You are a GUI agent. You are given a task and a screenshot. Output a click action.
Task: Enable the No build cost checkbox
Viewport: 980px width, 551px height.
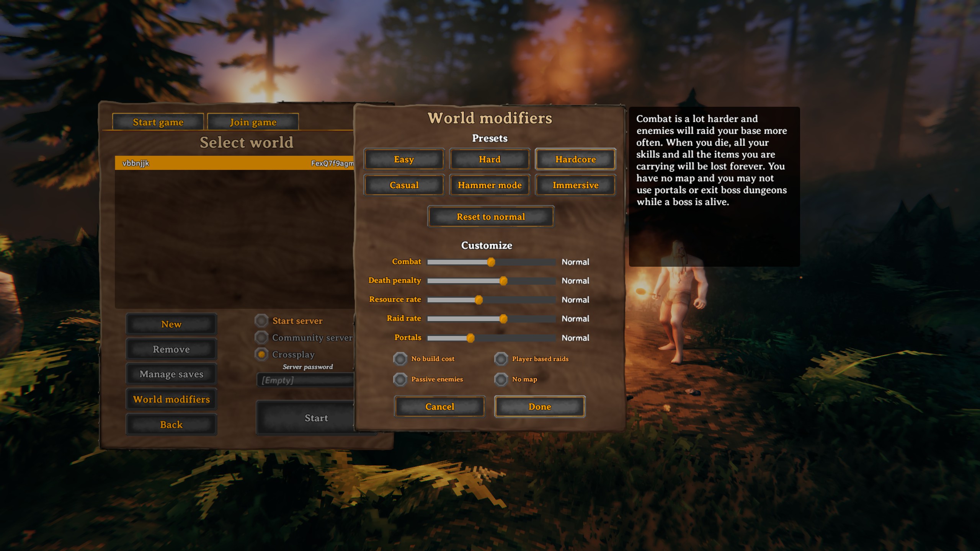pos(400,359)
